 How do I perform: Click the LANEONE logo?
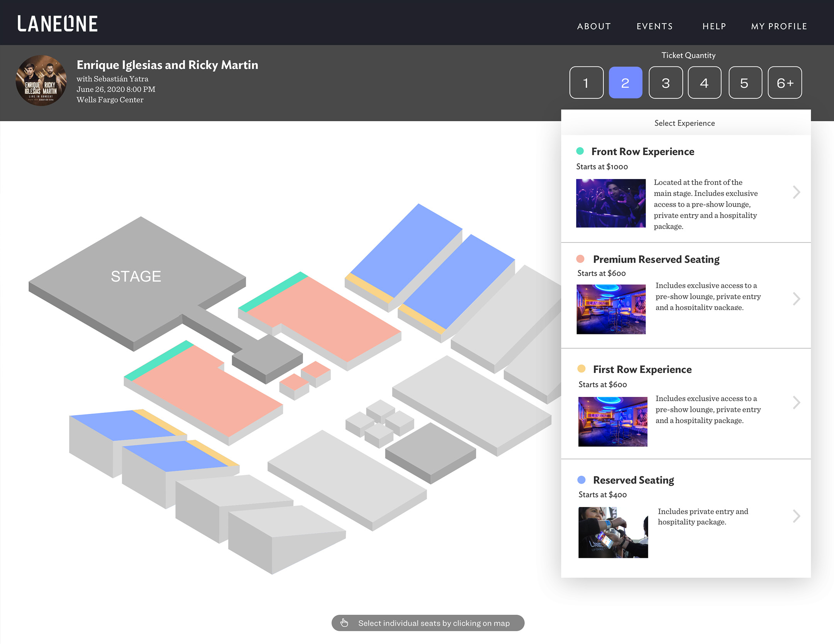point(58,24)
